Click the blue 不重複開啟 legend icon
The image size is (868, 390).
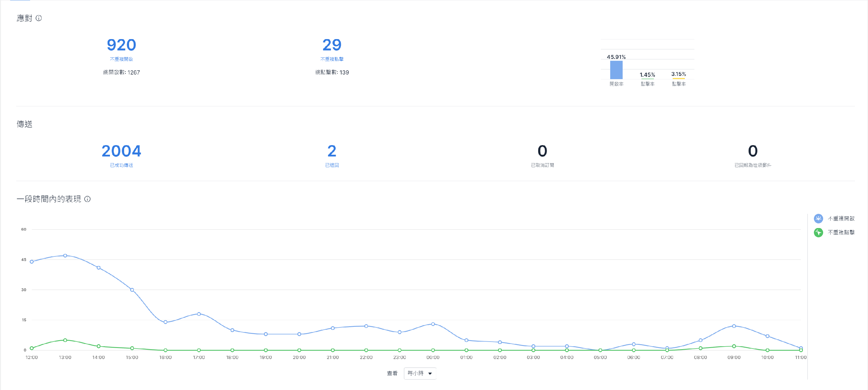point(818,219)
